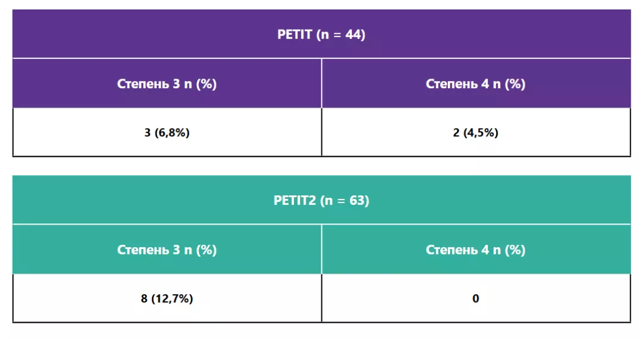Click the number 63 in the PETIT2 header

[x=358, y=201]
